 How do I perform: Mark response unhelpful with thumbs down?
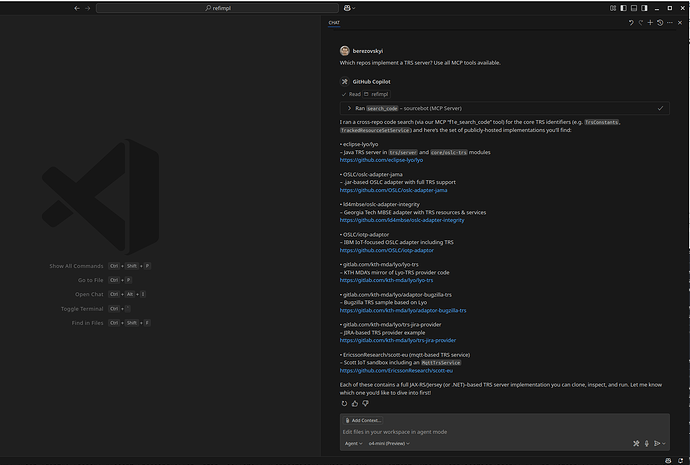point(365,403)
